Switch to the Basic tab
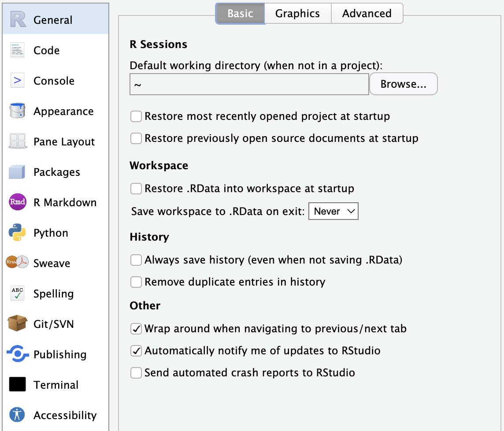504x431 pixels. [240, 14]
